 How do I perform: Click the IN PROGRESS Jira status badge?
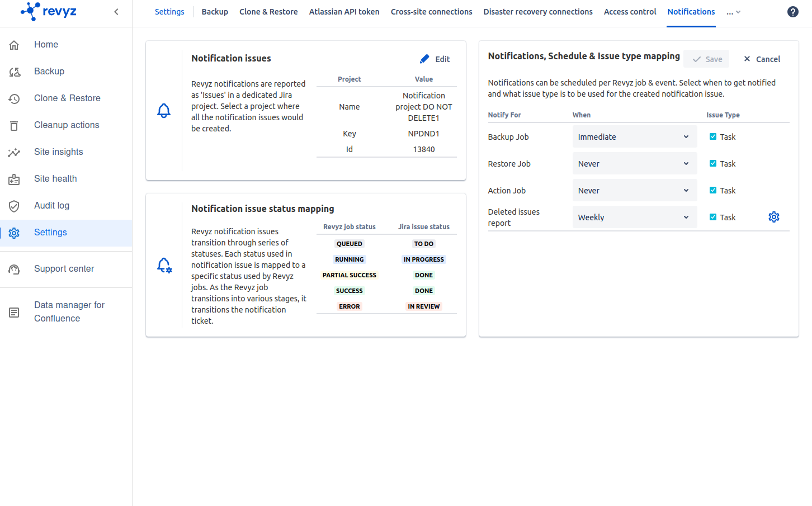424,259
